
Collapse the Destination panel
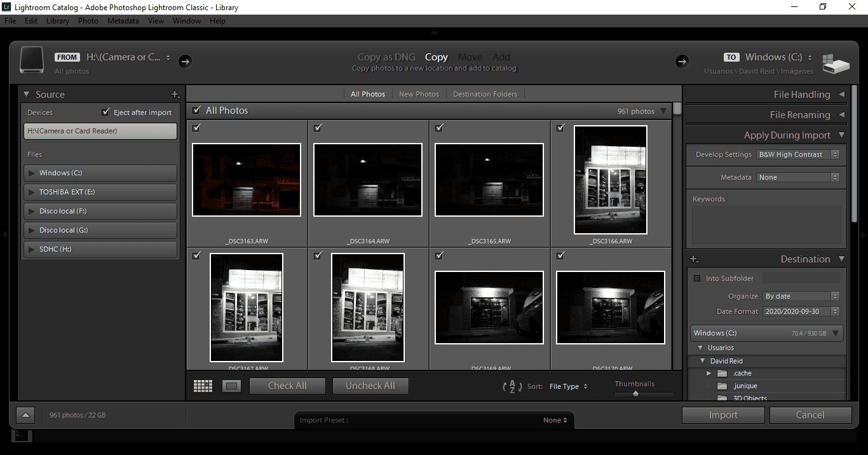(842, 259)
